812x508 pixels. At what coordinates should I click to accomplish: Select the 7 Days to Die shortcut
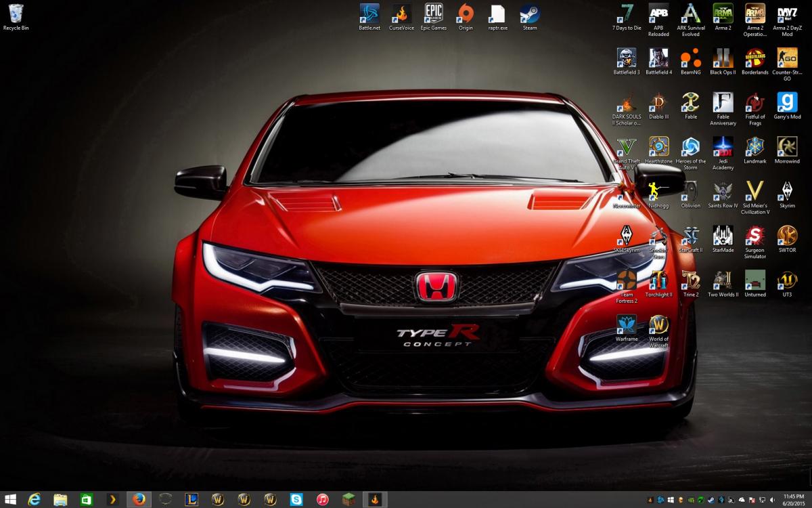(627, 14)
